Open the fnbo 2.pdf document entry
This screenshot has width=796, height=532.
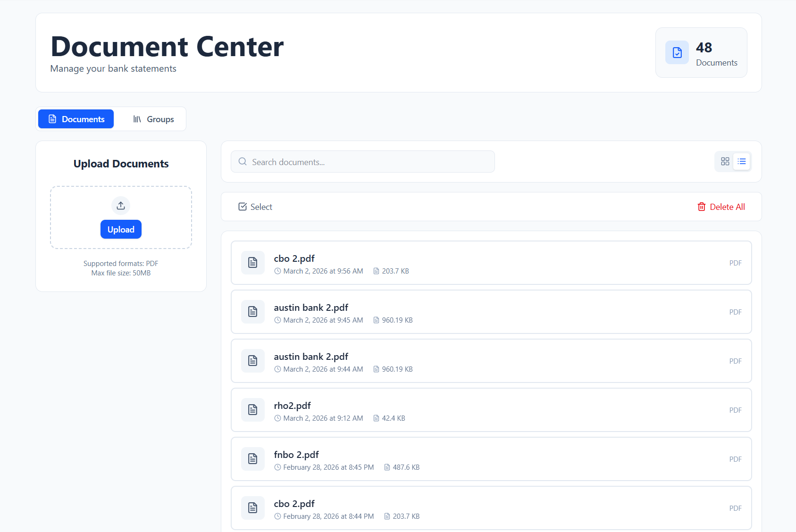pos(491,459)
